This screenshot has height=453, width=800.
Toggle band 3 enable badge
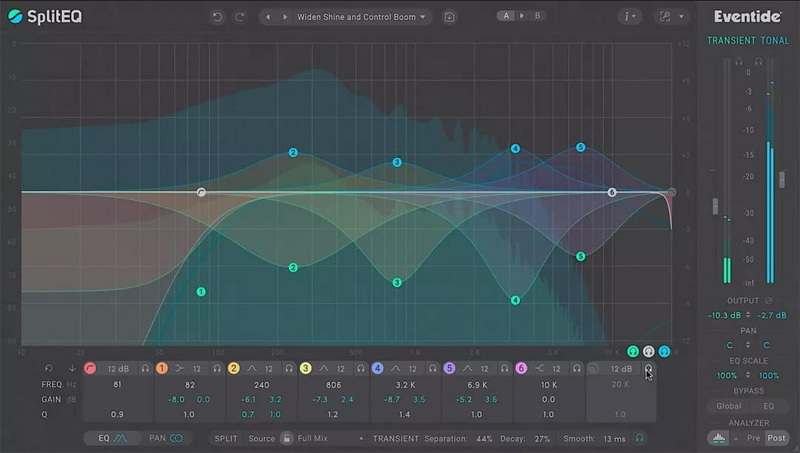click(x=306, y=368)
